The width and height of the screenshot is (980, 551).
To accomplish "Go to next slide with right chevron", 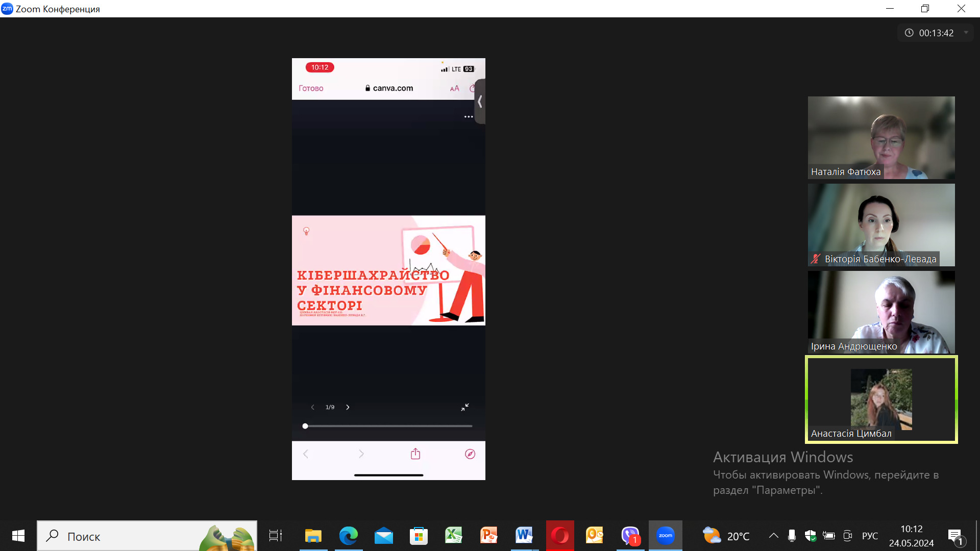I will [x=348, y=407].
